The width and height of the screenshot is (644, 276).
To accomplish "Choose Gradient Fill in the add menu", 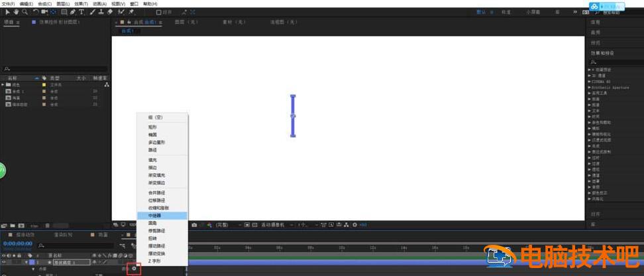I will click(162, 174).
